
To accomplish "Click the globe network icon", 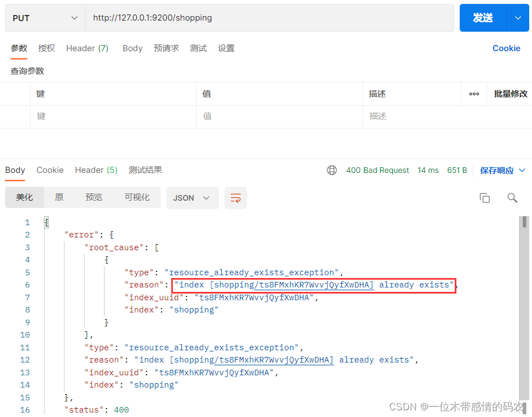I will click(332, 170).
